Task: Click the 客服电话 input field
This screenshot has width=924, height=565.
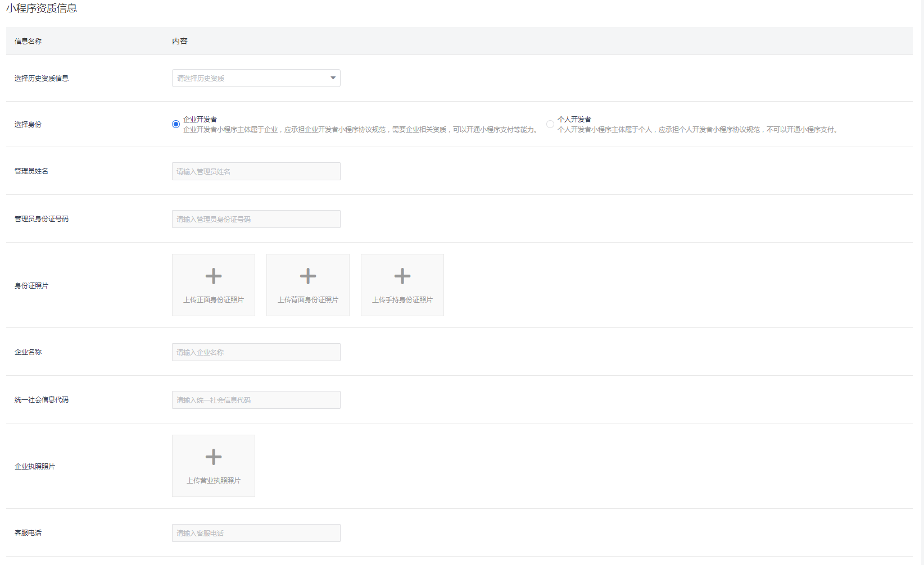Action: click(256, 533)
